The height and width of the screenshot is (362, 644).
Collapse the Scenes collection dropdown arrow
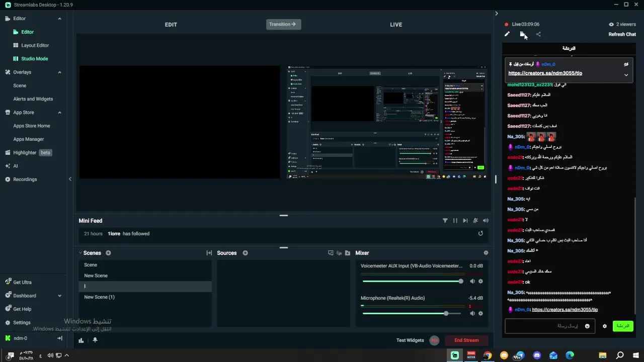click(80, 253)
